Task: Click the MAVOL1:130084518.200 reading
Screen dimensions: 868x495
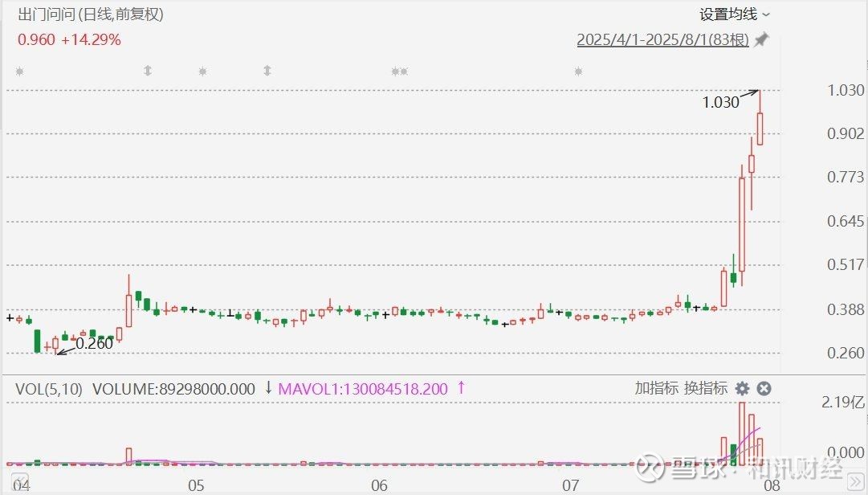Action: tap(363, 389)
